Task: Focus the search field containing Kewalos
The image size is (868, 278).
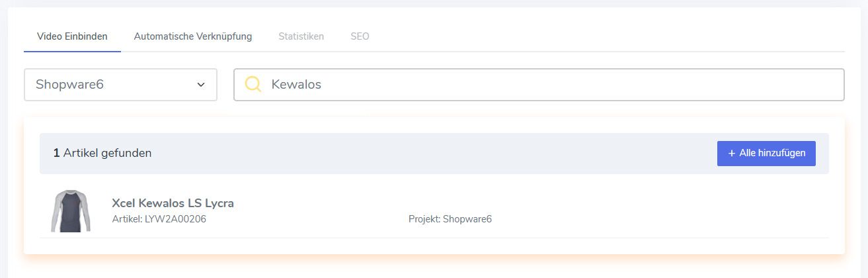Action: coord(539,85)
